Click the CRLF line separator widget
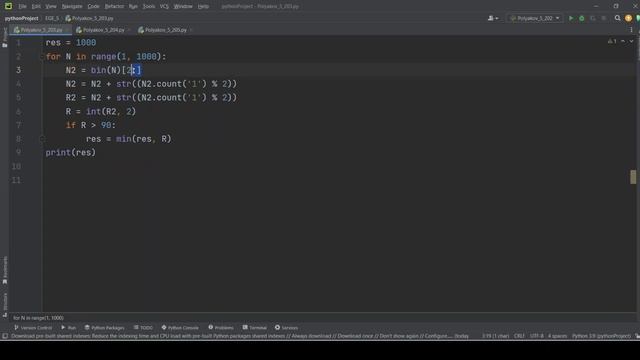The width and height of the screenshot is (640, 360). coord(519,336)
